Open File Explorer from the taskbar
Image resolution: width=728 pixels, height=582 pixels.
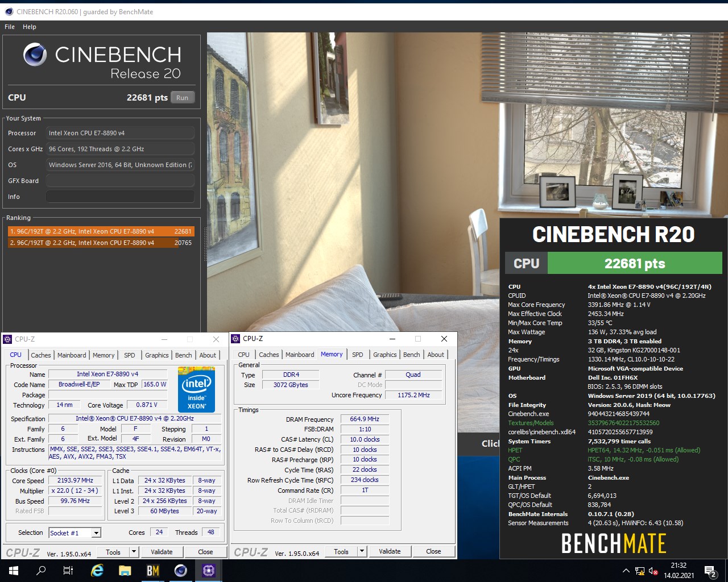pos(125,571)
